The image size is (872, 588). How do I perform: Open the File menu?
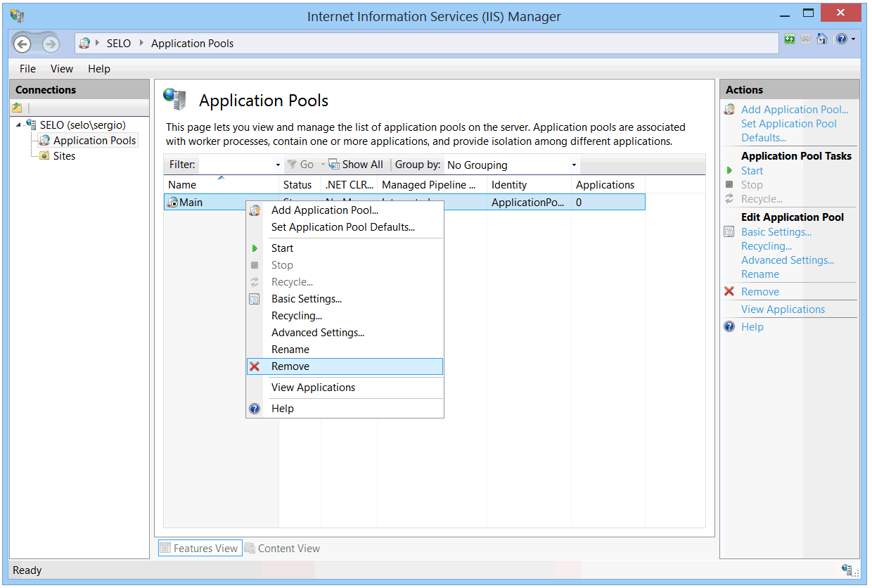coord(27,69)
